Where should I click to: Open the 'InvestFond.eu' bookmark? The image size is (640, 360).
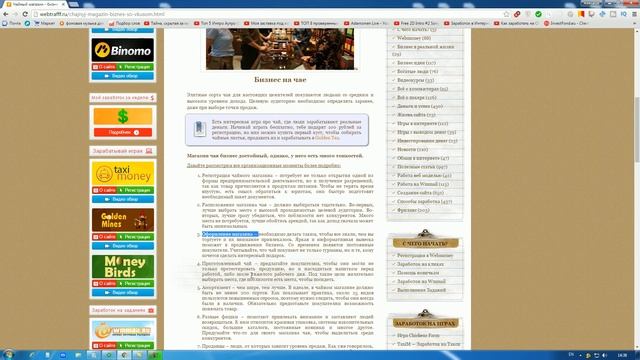(566, 23)
